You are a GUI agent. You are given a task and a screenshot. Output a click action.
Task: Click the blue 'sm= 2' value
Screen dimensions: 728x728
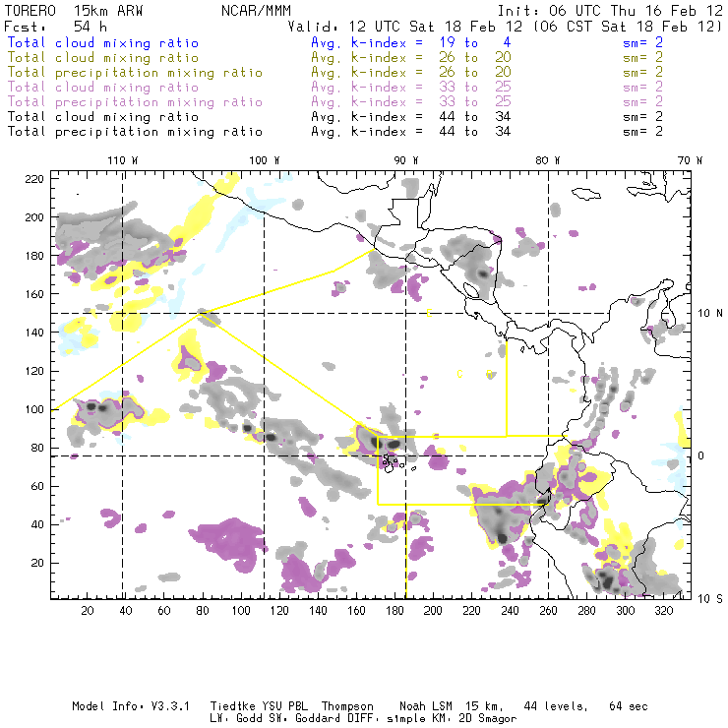tap(642, 42)
